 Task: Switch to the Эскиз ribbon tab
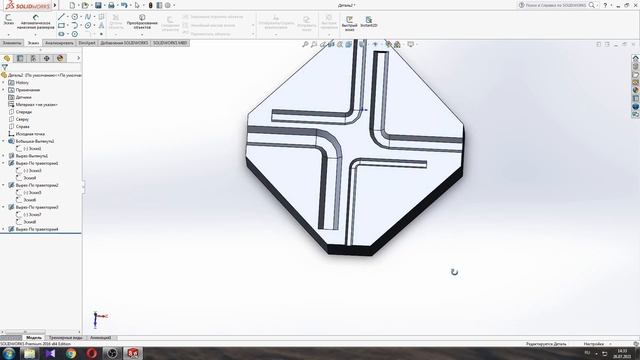point(33,43)
